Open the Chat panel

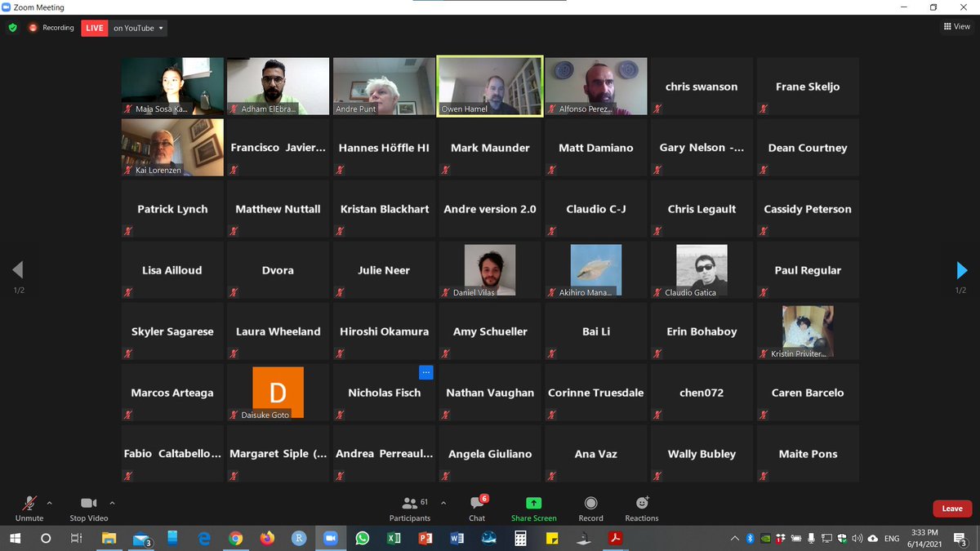point(477,508)
